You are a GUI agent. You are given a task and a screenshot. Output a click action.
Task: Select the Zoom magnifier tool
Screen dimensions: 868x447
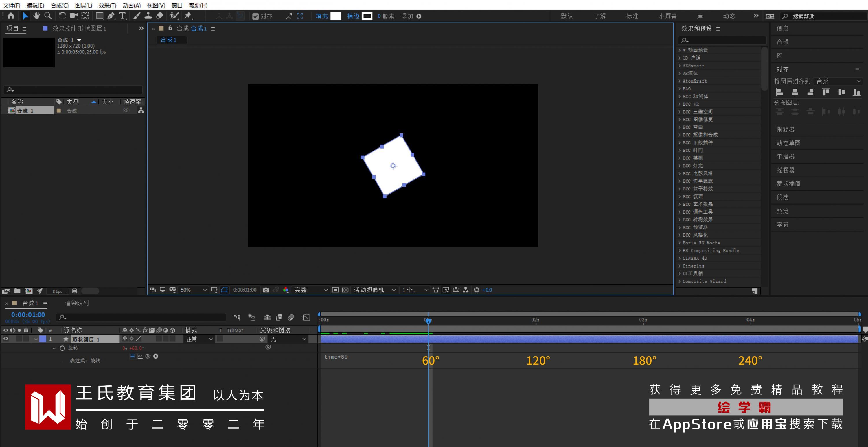point(48,16)
